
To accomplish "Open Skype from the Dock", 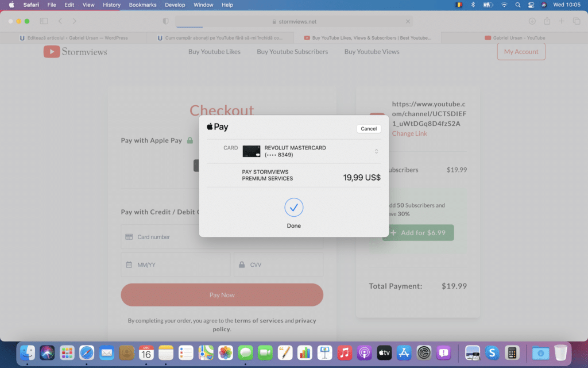I will tap(492, 353).
